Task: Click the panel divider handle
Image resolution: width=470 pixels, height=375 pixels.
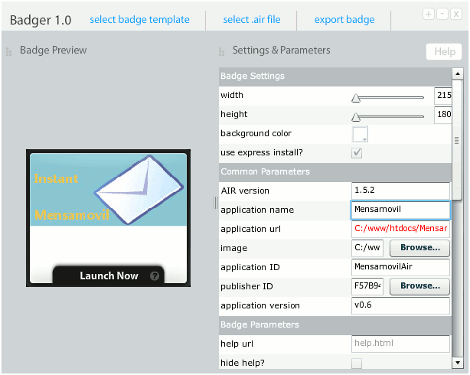Action: tap(215, 203)
